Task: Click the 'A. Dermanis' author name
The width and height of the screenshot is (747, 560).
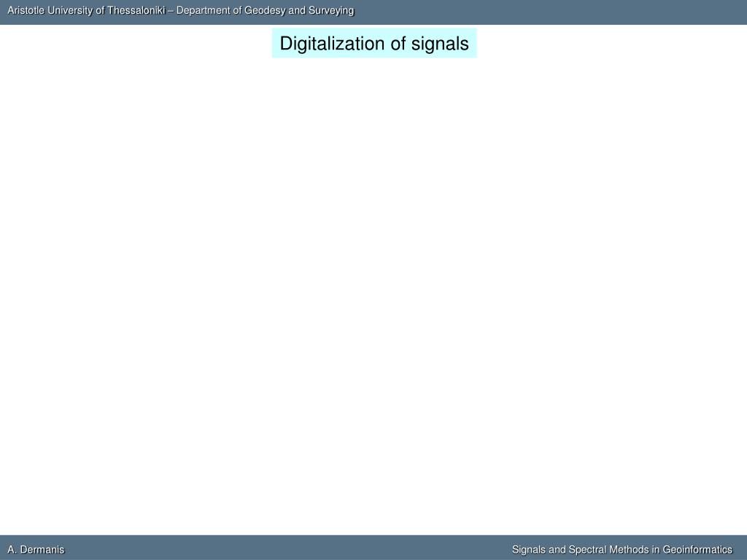Action: (x=36, y=550)
